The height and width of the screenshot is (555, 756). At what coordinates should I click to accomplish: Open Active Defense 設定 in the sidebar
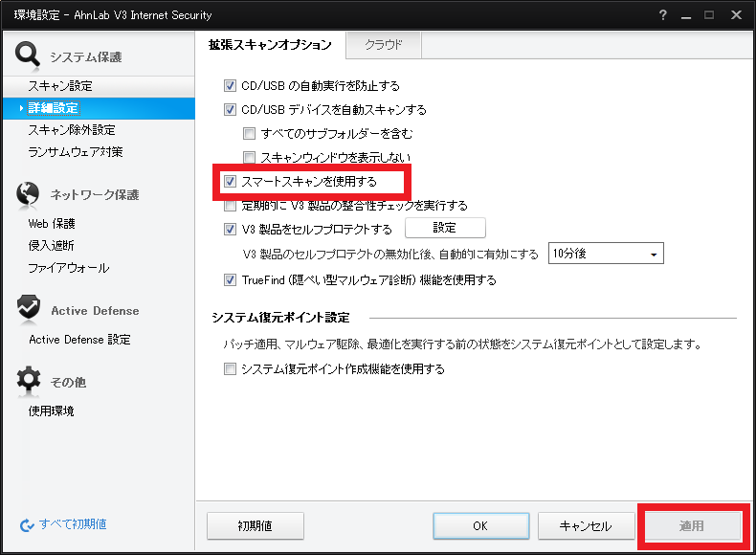pos(79,340)
